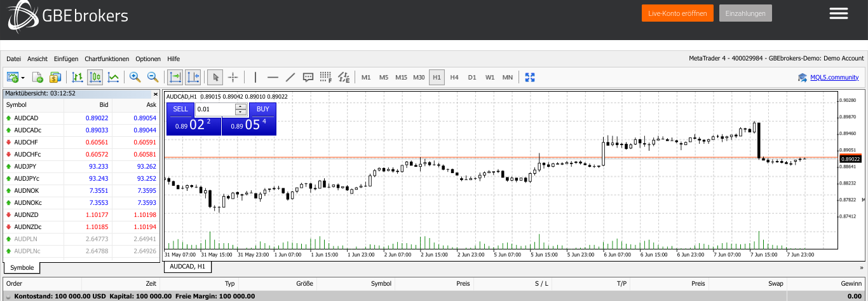Select the cursor pointer tool
The width and height of the screenshot is (868, 301).
point(215,77)
